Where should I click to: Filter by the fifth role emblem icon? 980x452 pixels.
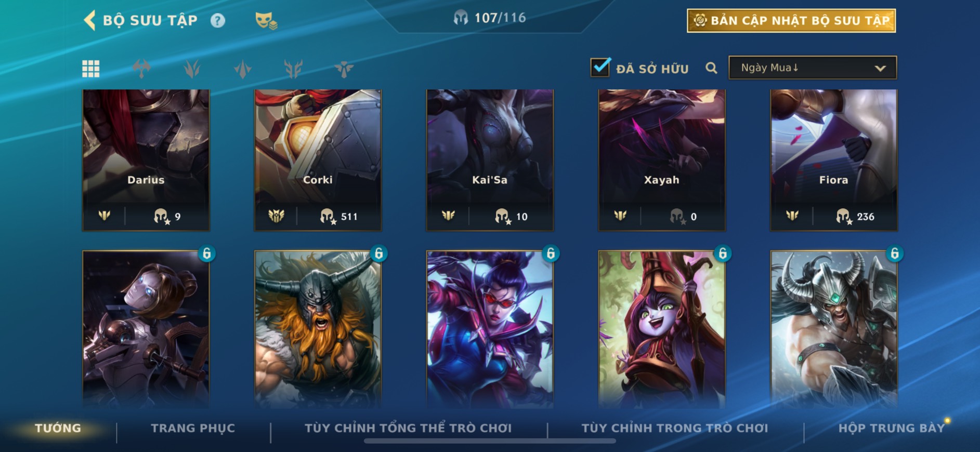coord(344,69)
